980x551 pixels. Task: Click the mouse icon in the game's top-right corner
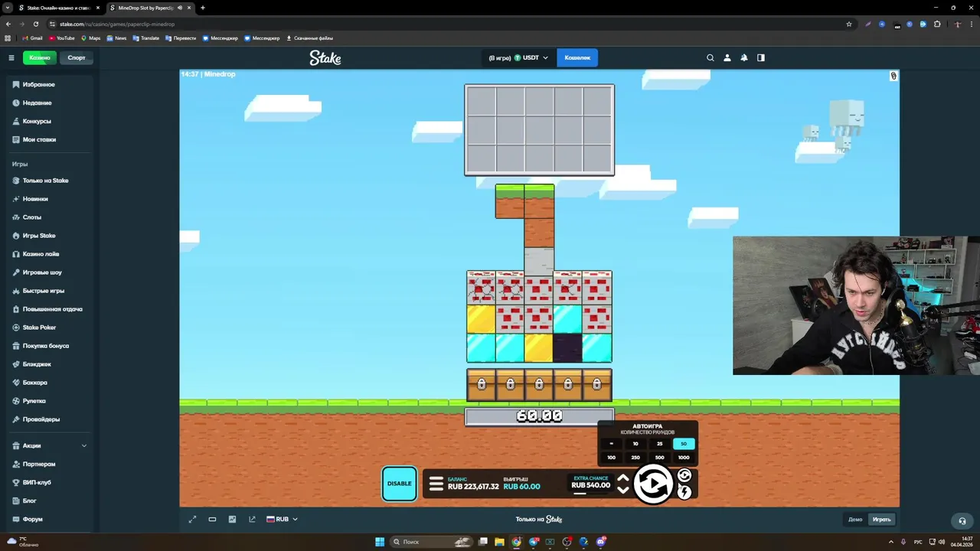click(x=893, y=76)
